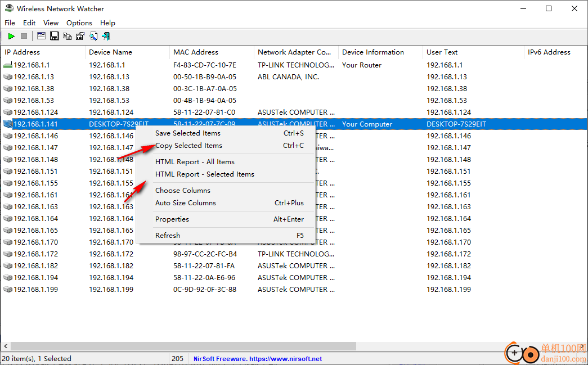Click the MAC address 98-97-CC-2C-FC-B4

205,254
